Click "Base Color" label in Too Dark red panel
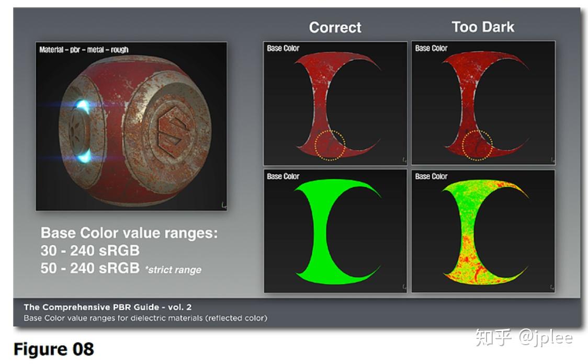 point(431,48)
